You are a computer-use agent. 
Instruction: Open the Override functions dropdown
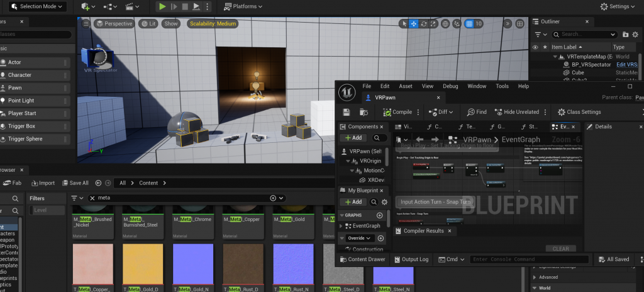(x=359, y=238)
